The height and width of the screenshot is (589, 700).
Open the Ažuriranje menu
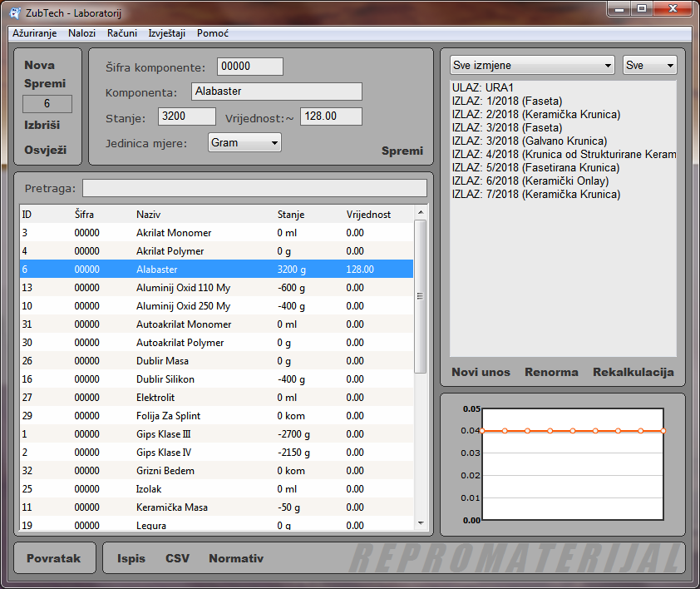[x=34, y=33]
